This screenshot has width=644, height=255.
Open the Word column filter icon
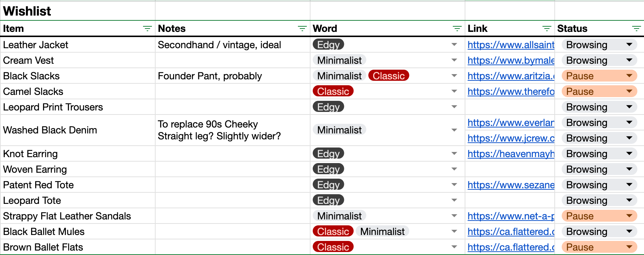tap(457, 29)
